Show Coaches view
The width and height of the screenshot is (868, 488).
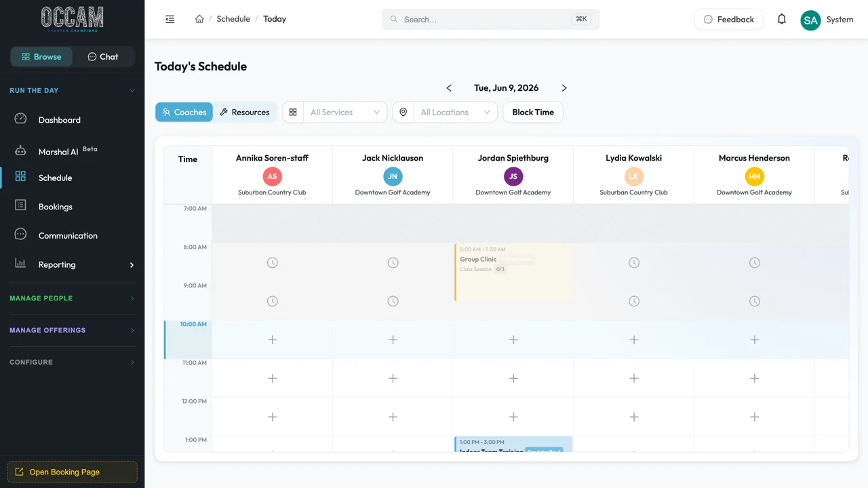(x=184, y=112)
